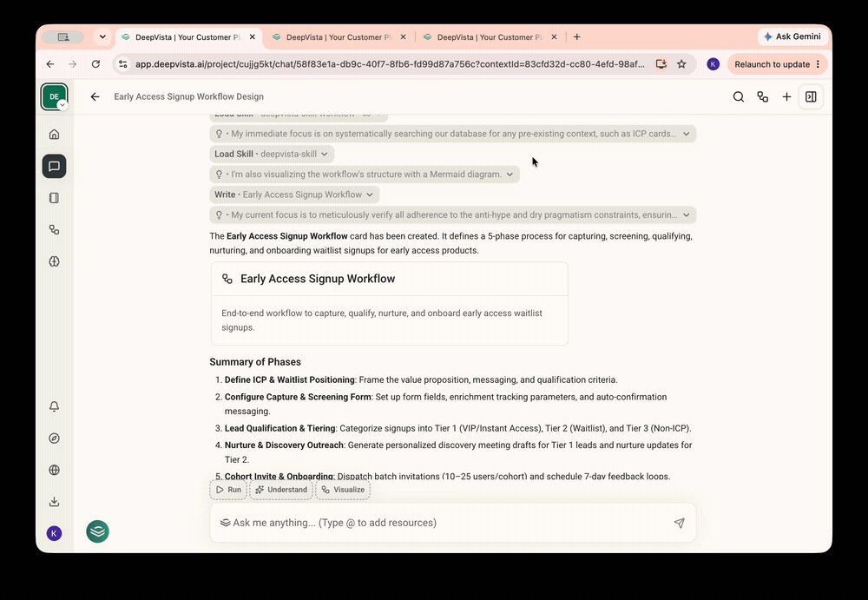Start a new chat with plus icon
This screenshot has height=600, width=868.
click(786, 97)
